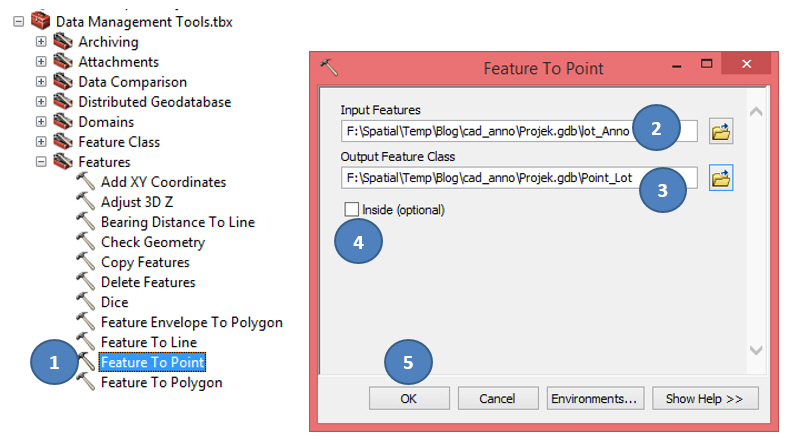Open the Environments settings button
The height and width of the screenshot is (440, 787).
(x=594, y=398)
